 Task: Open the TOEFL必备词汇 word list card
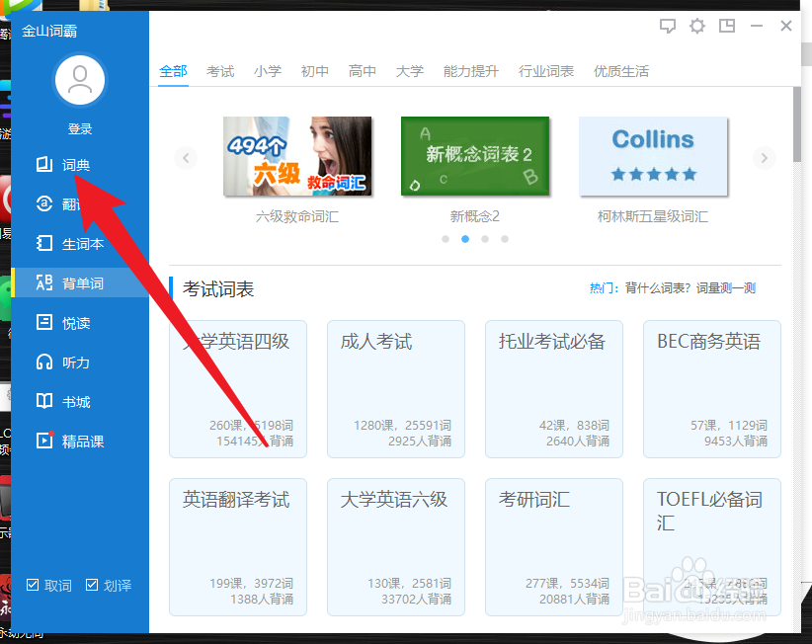click(712, 547)
